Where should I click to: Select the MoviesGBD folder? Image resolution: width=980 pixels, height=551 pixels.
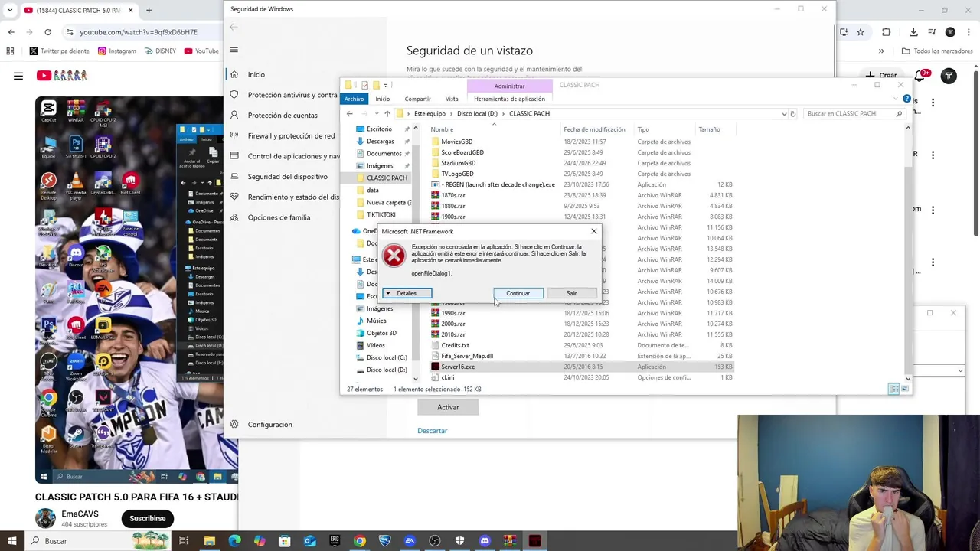[x=456, y=142]
